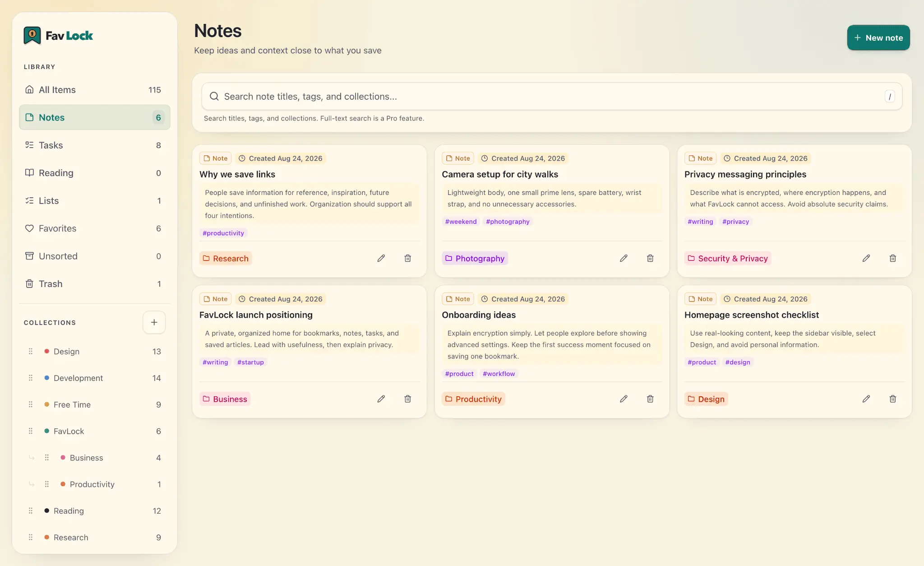Focus the note search field
This screenshot has width=924, height=566.
coord(551,96)
